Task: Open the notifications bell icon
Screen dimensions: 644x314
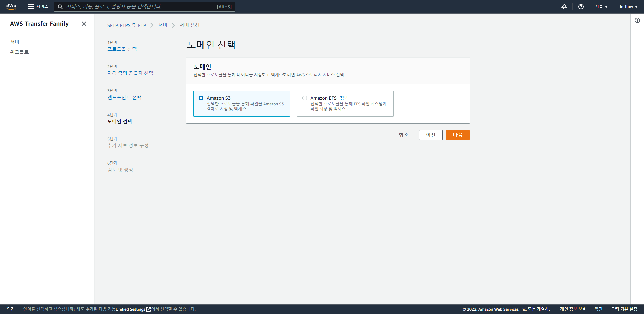Action: point(564,7)
